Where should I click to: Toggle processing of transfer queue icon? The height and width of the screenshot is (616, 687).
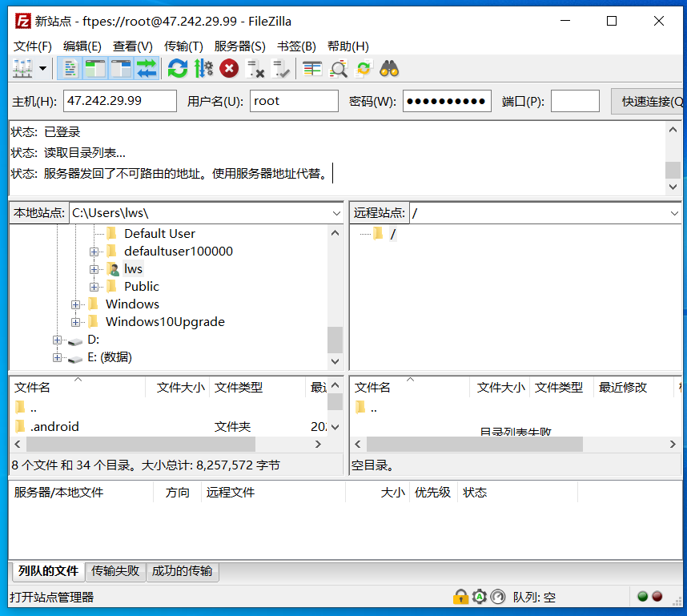203,68
